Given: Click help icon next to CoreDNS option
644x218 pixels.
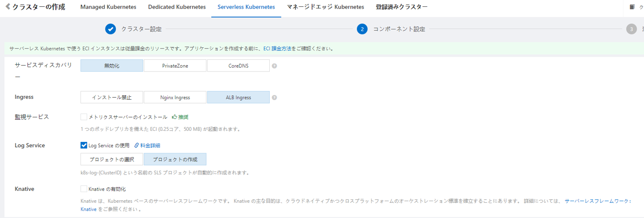Looking at the screenshot, I should pyautogui.click(x=275, y=66).
